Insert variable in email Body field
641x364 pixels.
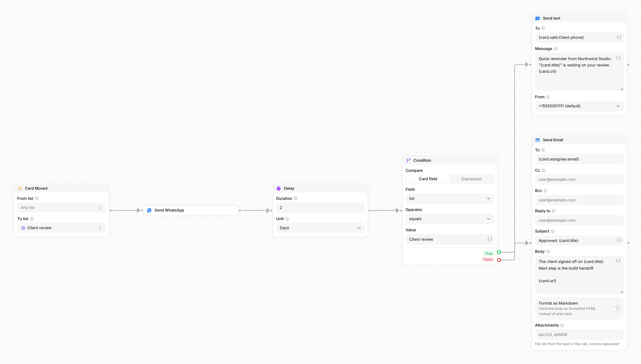pyautogui.click(x=618, y=260)
